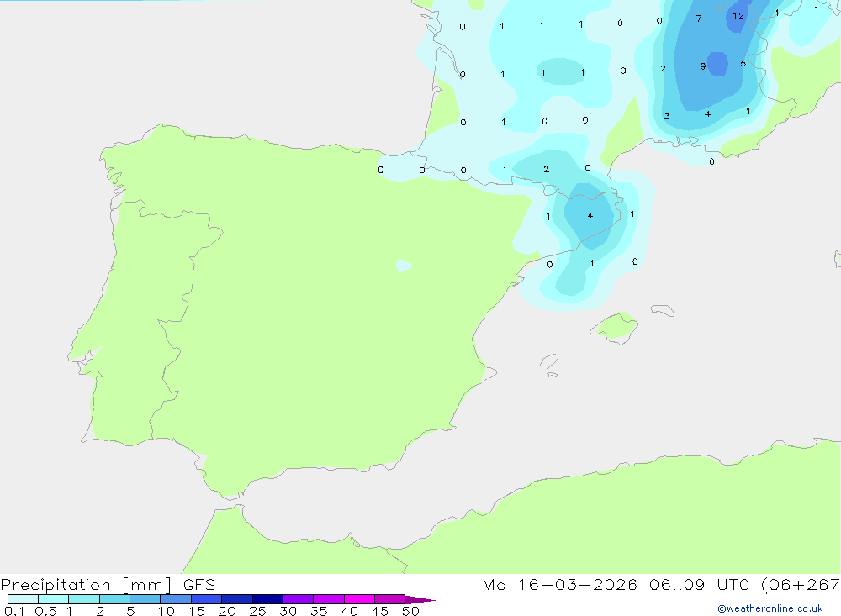The image size is (841, 616).
Task: Select the 15–20 mm blue legend swatch
Action: click(x=206, y=599)
